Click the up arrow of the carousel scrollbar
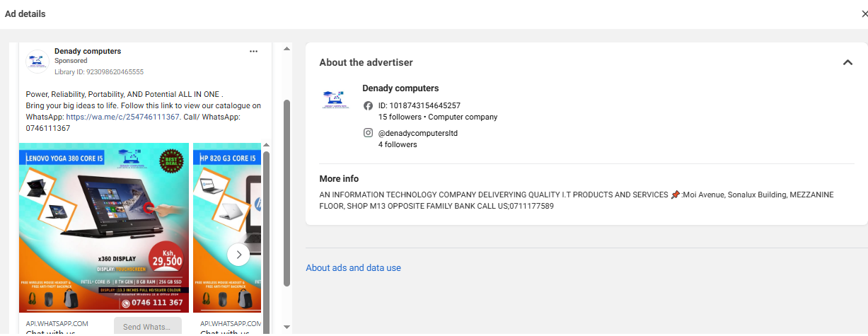The height and width of the screenshot is (336, 868). 266,146
